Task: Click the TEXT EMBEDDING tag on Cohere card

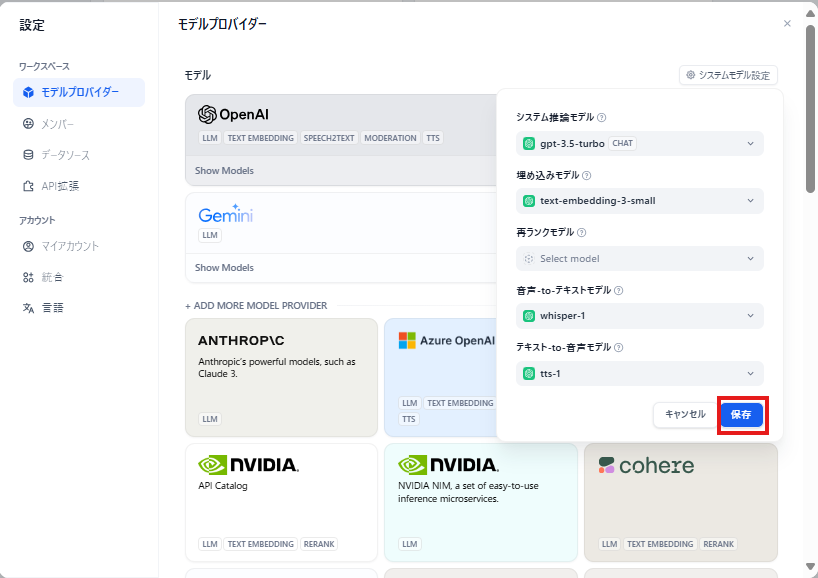Action: pos(660,544)
